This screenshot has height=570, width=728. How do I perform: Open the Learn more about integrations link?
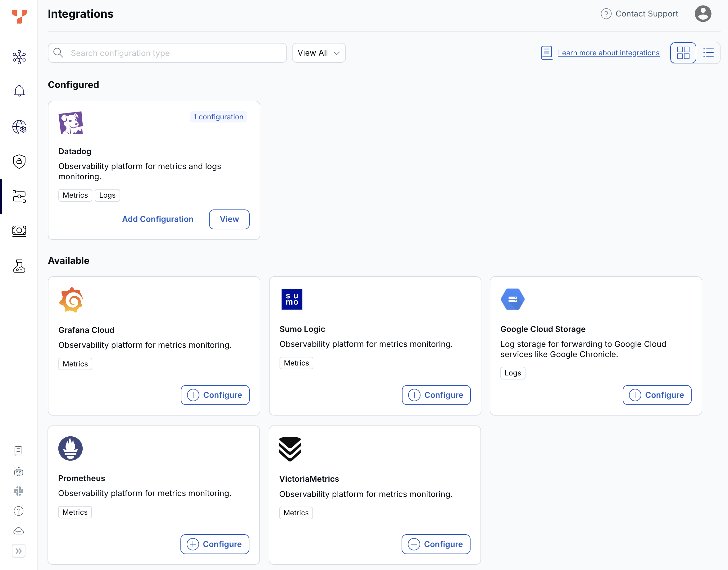[609, 53]
